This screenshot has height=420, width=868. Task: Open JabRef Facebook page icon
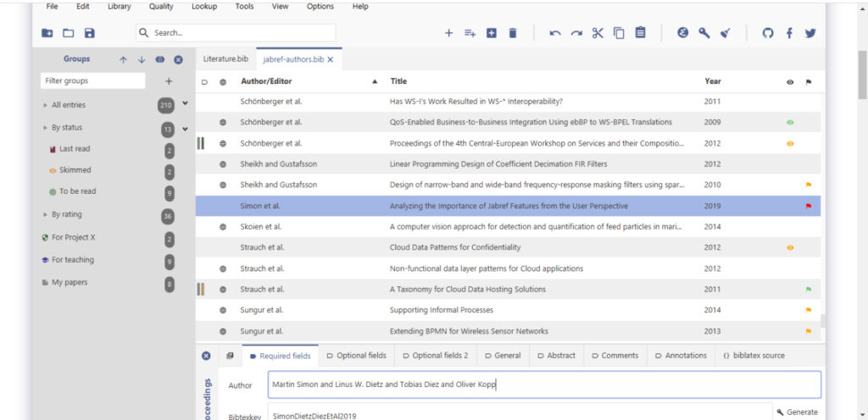point(789,33)
